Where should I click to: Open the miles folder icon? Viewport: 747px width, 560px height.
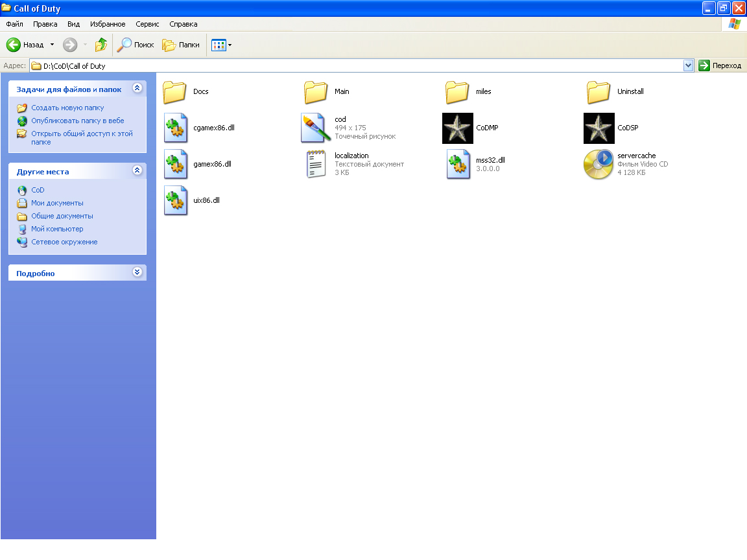click(x=457, y=92)
